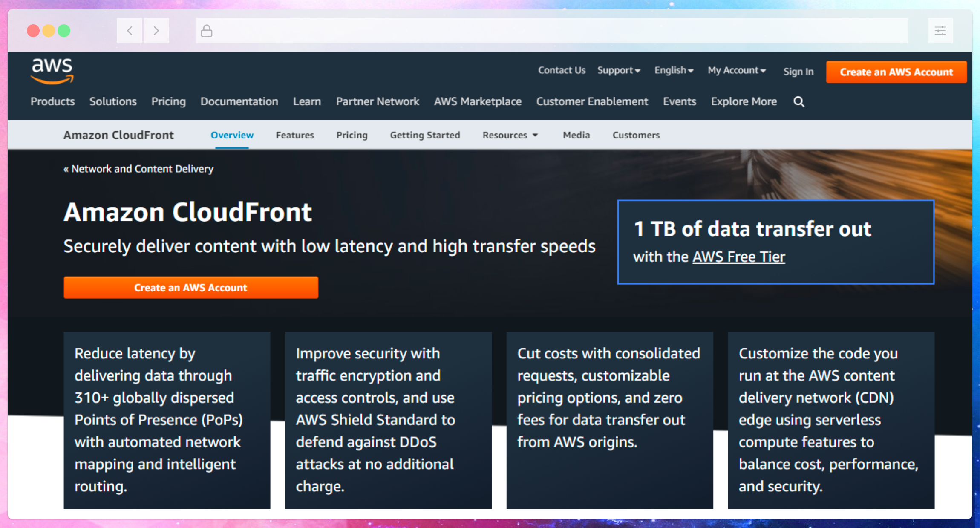Open Customer Enablement menu
Screen dimensions: 980x528
click(592, 101)
